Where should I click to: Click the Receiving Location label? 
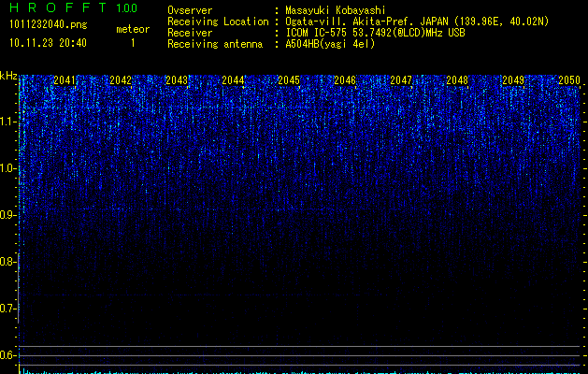[x=218, y=22]
